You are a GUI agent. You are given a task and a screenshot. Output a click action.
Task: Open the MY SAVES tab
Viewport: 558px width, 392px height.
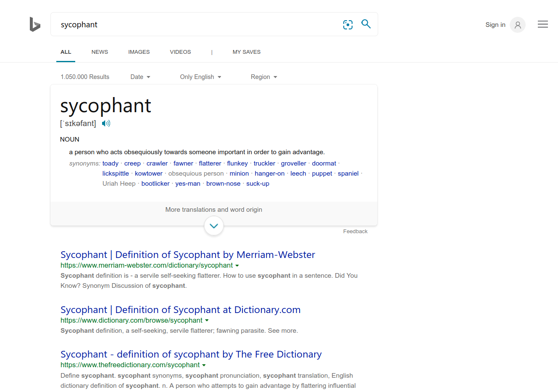pyautogui.click(x=247, y=52)
